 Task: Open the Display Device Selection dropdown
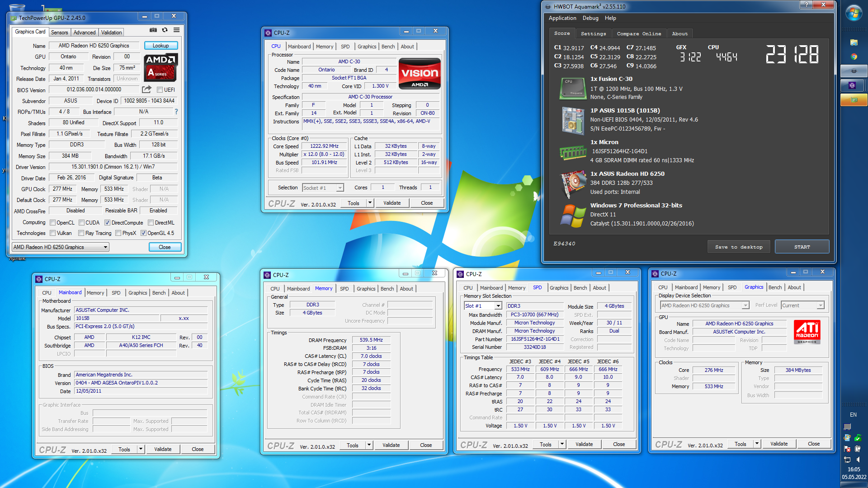click(704, 305)
